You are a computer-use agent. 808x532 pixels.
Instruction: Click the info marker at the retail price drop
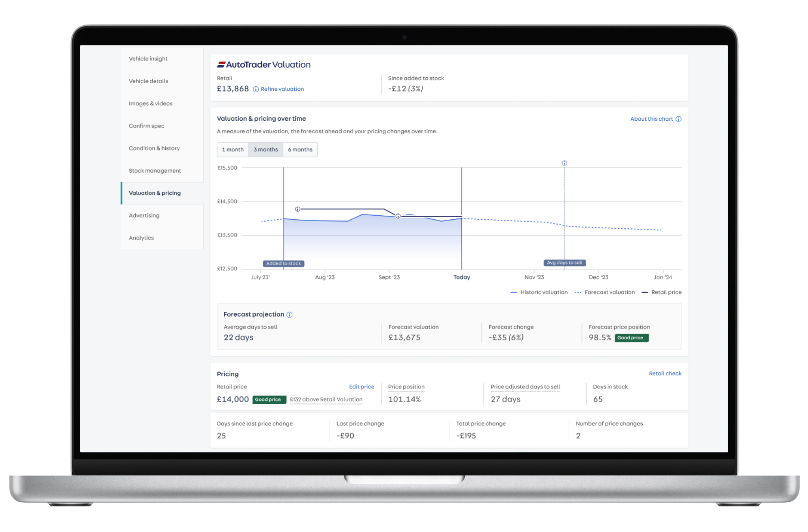click(x=398, y=216)
